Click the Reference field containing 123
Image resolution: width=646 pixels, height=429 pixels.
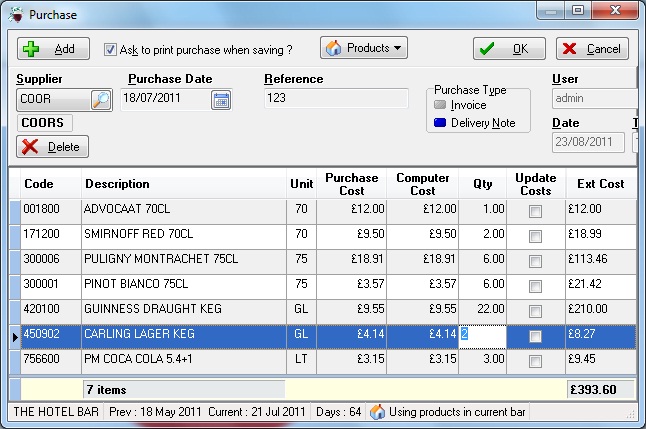coord(336,98)
